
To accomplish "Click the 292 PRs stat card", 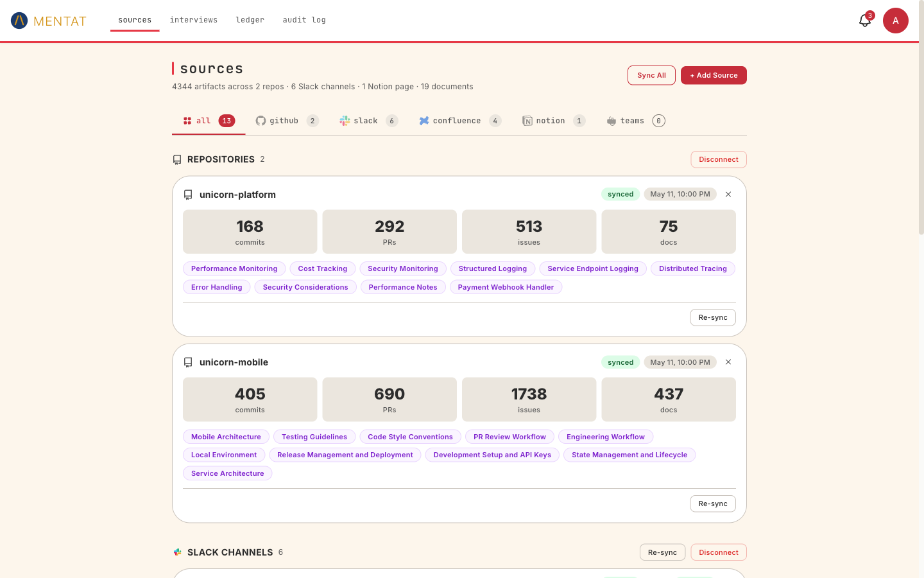I will (389, 232).
